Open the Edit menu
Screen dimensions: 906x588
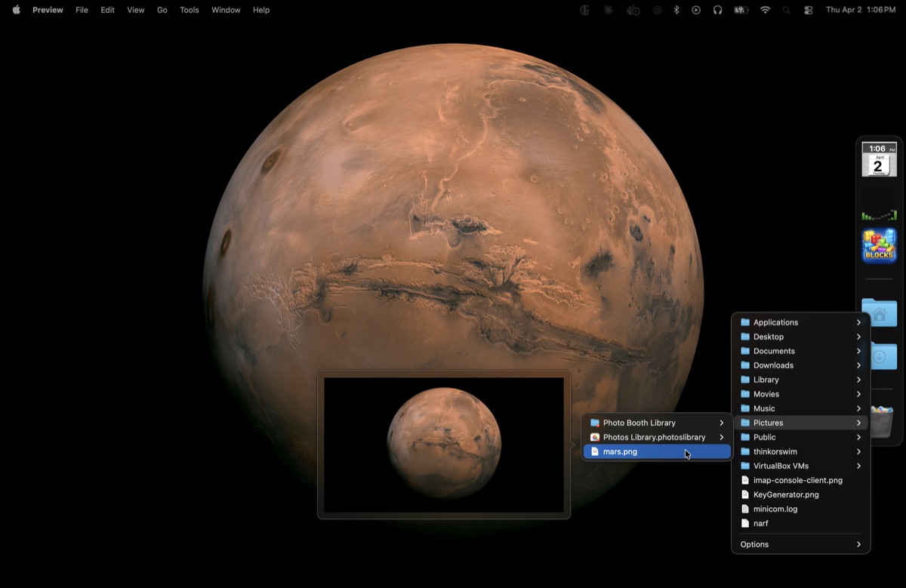pyautogui.click(x=108, y=10)
